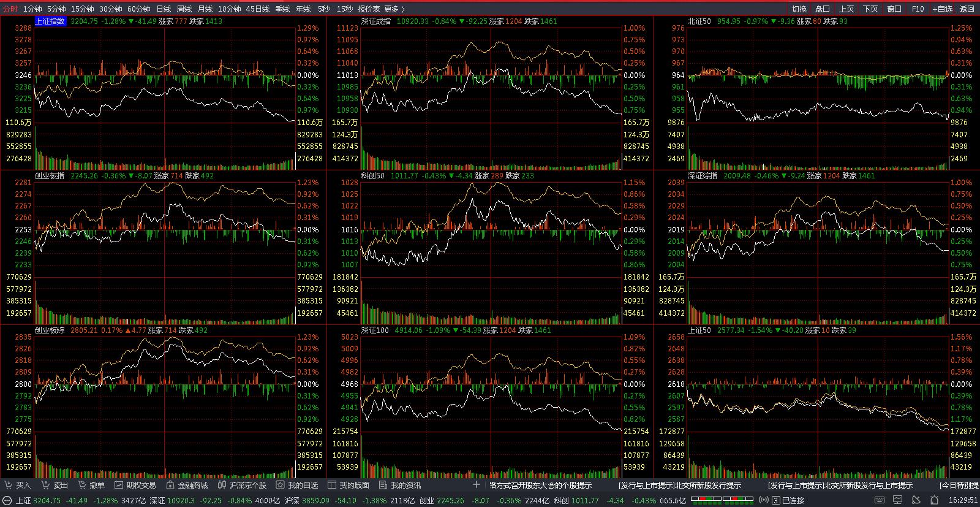Select the 深证成指 chart title
The height and width of the screenshot is (507, 980).
pos(376,21)
